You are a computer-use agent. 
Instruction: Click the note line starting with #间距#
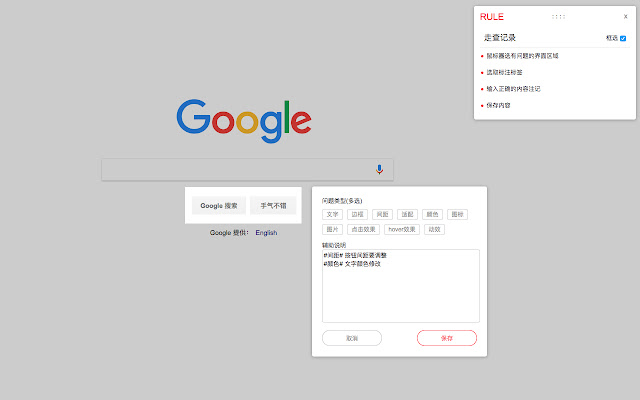(355, 256)
